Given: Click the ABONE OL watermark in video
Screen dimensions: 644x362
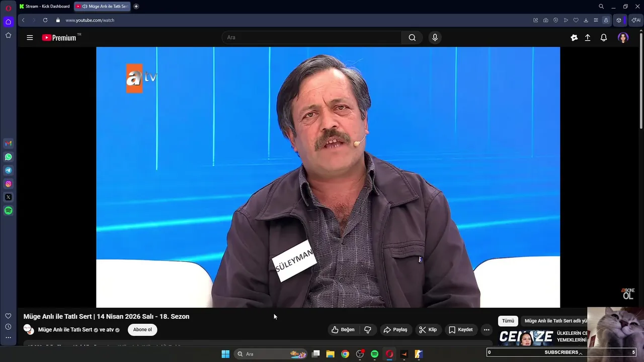Looking at the screenshot, I should click(x=627, y=294).
